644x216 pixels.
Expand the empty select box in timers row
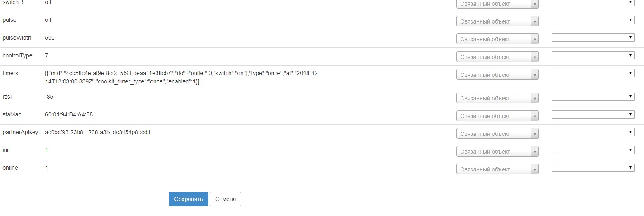[x=593, y=73]
